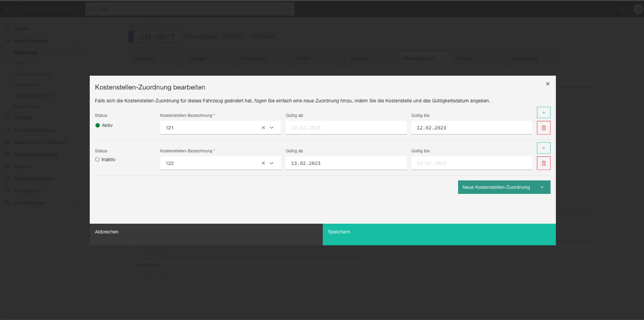
Task: Click the Home breadcrumb link
Action: (135, 26)
